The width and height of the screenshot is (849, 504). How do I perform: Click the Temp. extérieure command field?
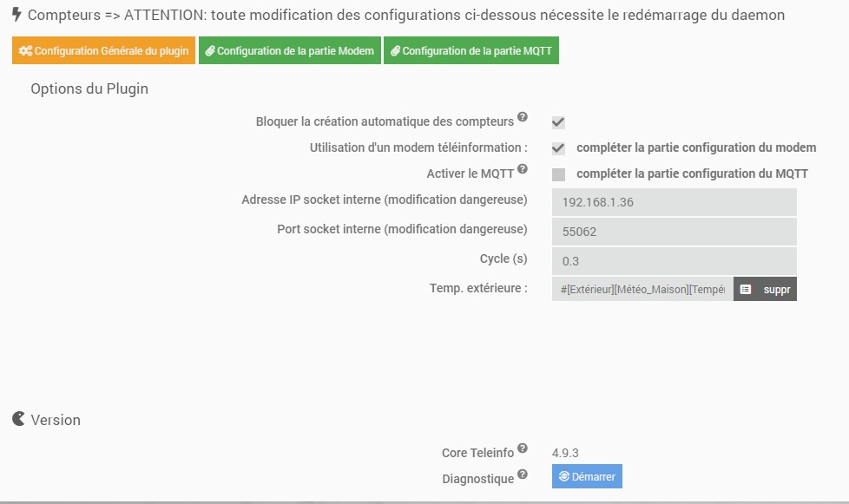tap(642, 290)
